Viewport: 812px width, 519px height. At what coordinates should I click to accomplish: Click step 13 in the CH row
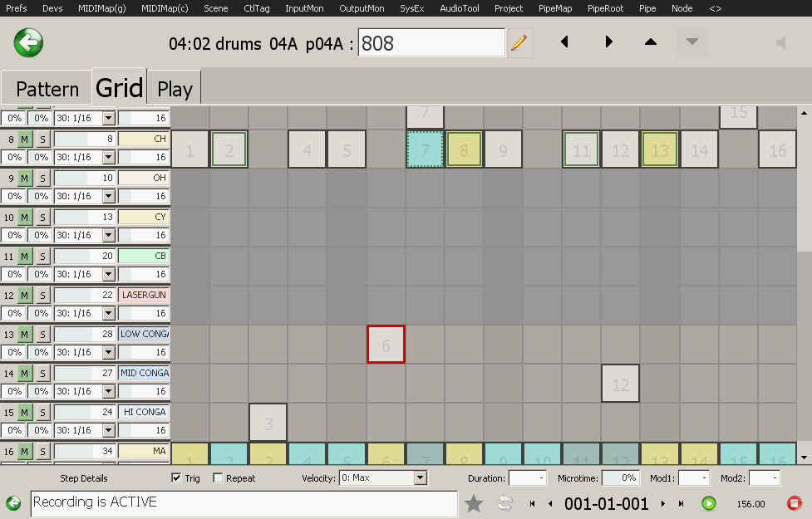tap(660, 150)
